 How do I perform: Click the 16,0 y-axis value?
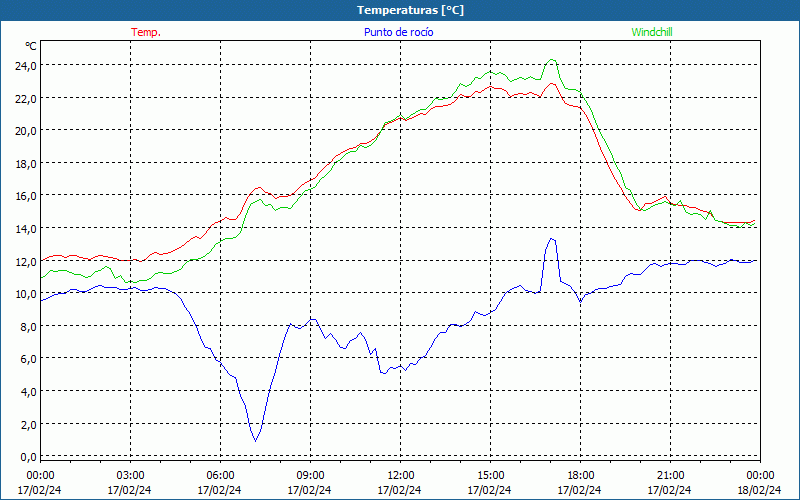[x=25, y=196]
